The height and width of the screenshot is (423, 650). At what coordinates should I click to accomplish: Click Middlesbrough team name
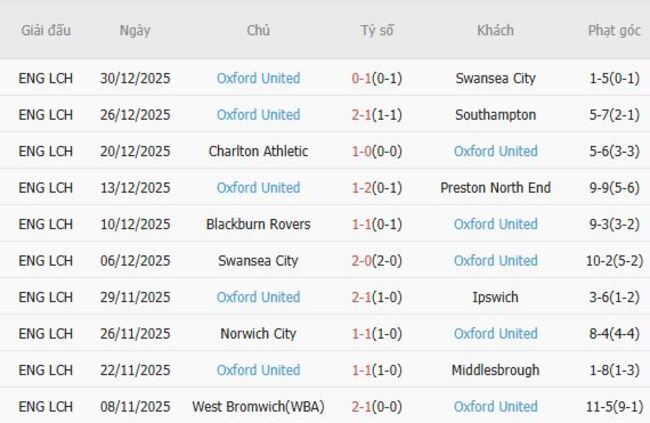coord(495,370)
